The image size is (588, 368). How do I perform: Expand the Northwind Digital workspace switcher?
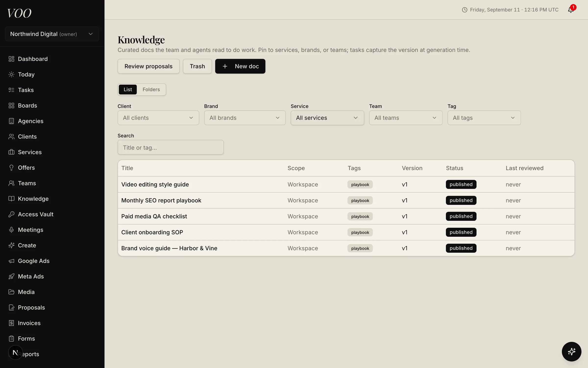coord(52,34)
